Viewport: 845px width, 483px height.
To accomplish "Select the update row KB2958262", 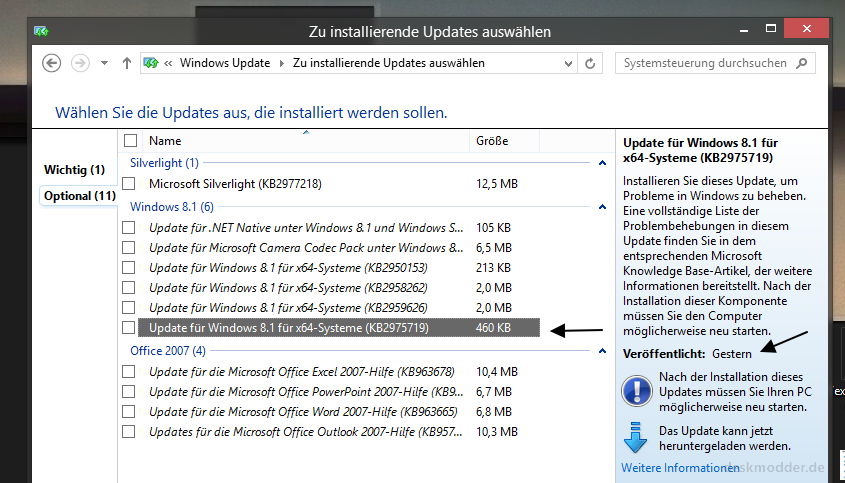I will click(339, 287).
